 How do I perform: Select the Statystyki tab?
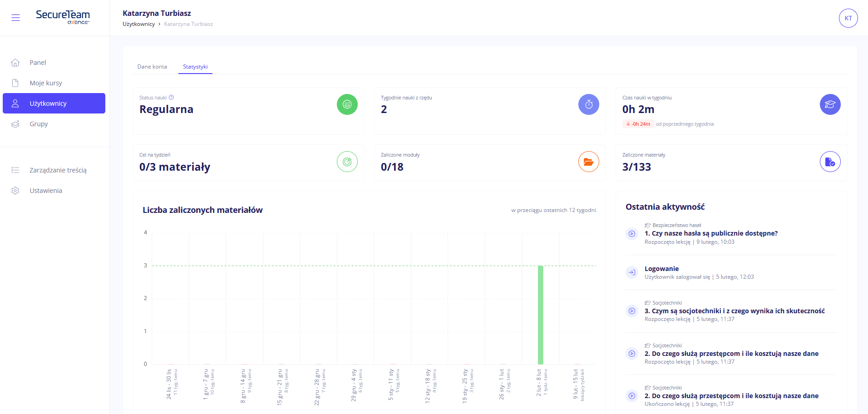coord(195,67)
